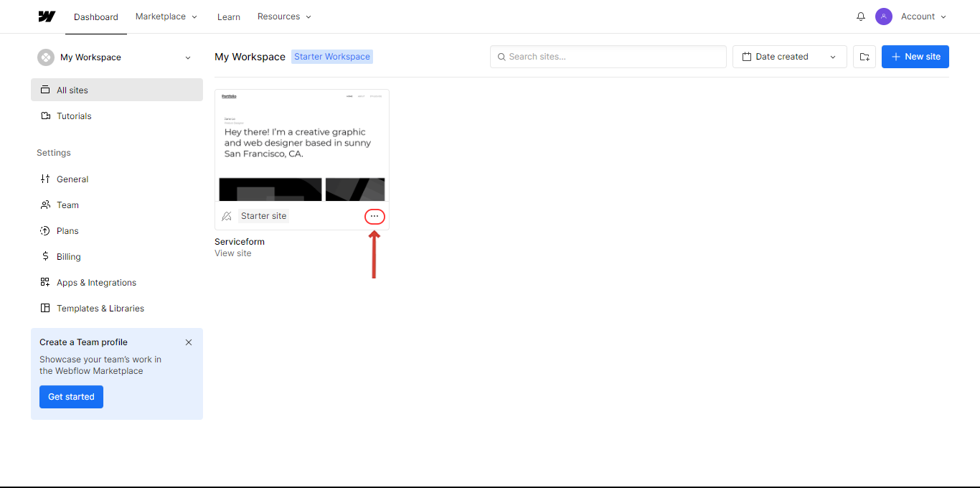The width and height of the screenshot is (980, 488).
Task: Expand the Marketplace menu
Action: [166, 17]
